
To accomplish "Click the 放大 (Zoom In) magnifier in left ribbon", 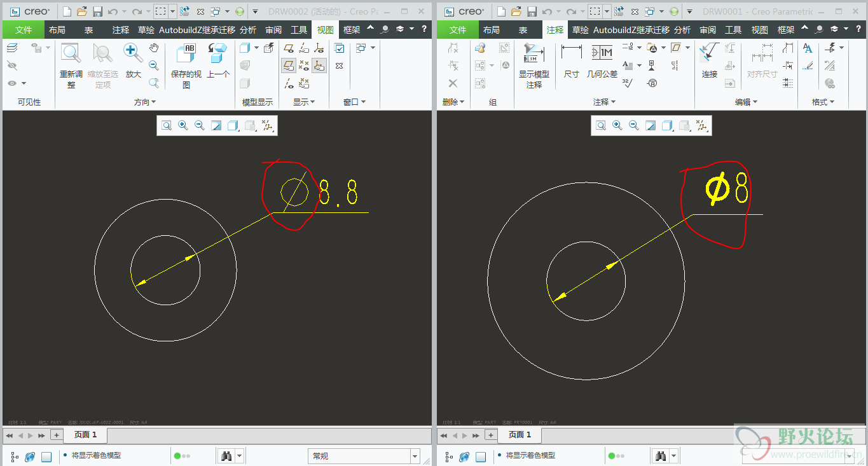I will click(x=132, y=55).
